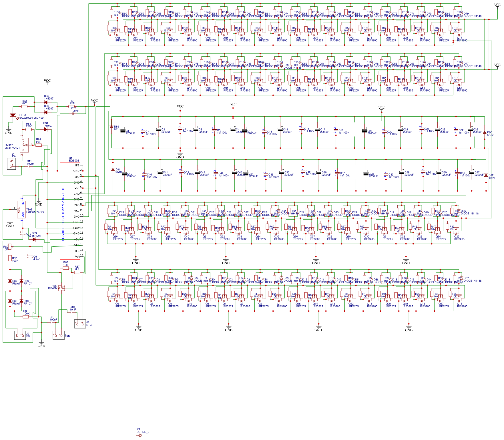Click the VCC power flag near R81
The image size is (504, 440).
click(94, 102)
